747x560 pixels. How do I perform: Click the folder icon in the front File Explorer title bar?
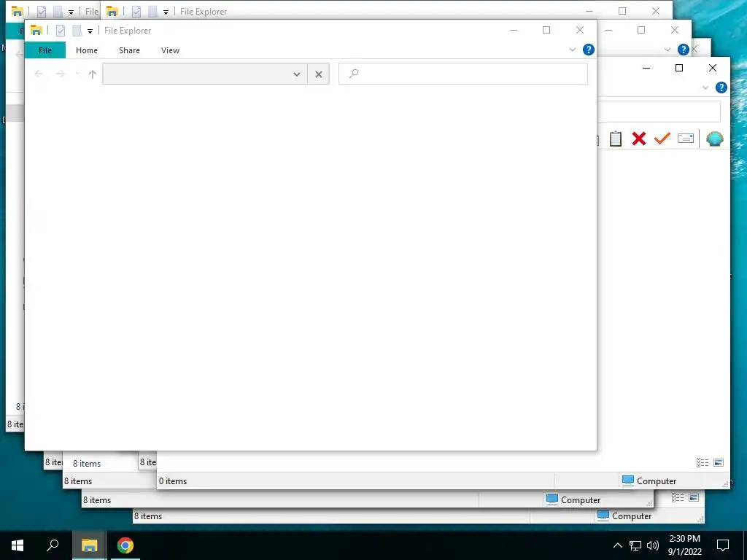pos(36,31)
